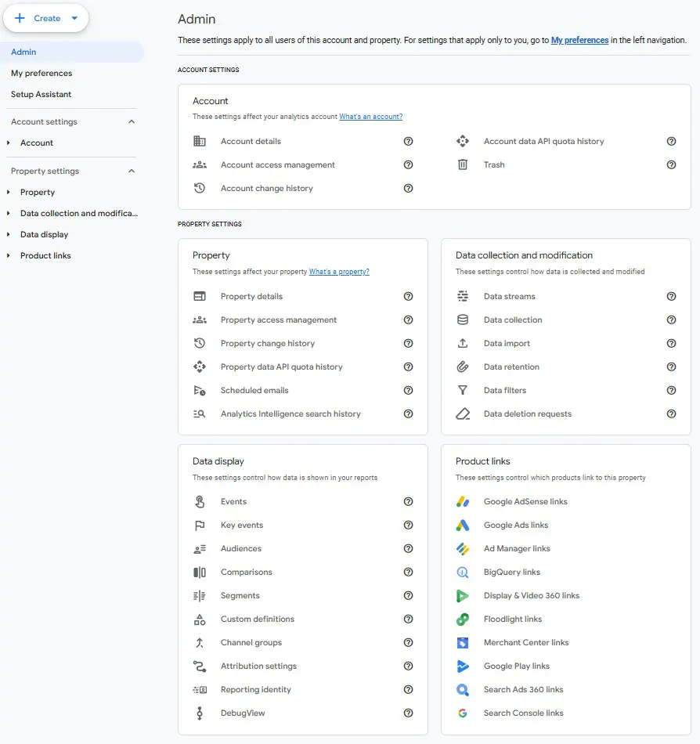700x744 pixels.
Task: Click the Search Console Google logo icon
Action: coord(463,713)
